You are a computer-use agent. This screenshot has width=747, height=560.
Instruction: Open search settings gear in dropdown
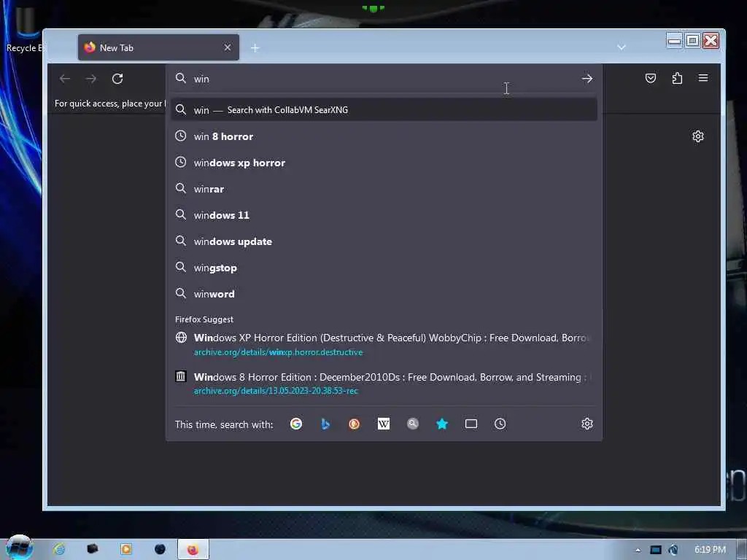click(587, 424)
